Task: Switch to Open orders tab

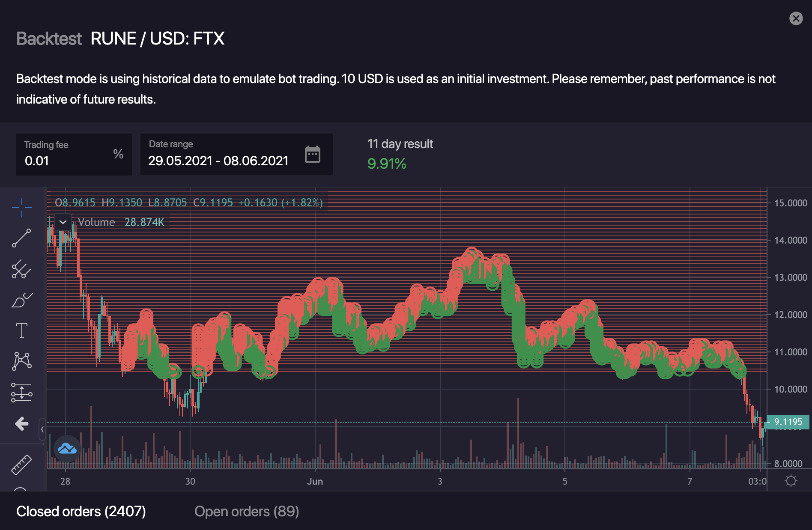Action: 247,511
